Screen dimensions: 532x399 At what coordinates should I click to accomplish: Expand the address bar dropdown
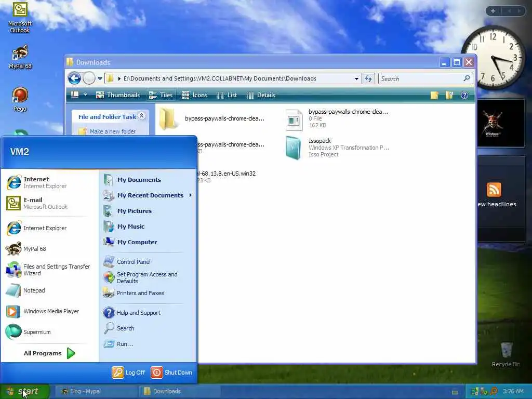[x=356, y=79]
